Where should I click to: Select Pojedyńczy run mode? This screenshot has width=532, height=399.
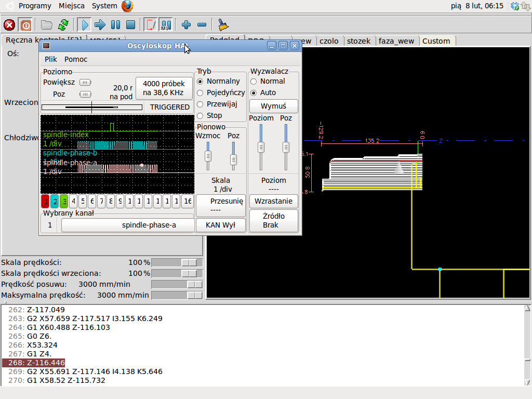tap(221, 92)
